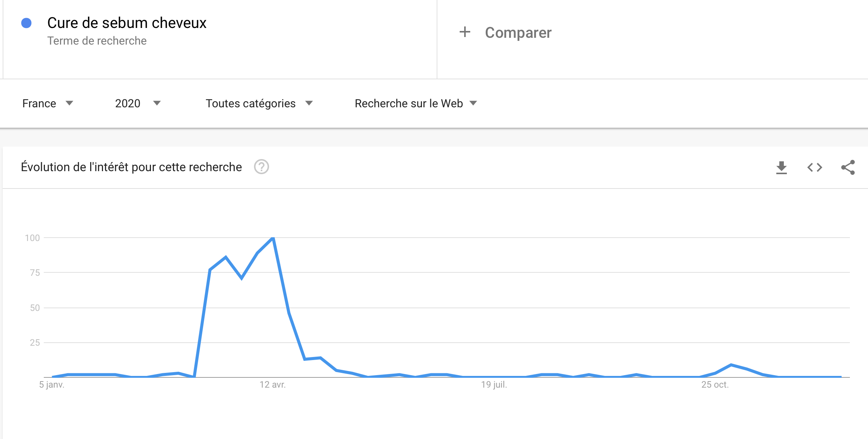
Task: Click the 12 avr. date label
Action: click(272, 385)
